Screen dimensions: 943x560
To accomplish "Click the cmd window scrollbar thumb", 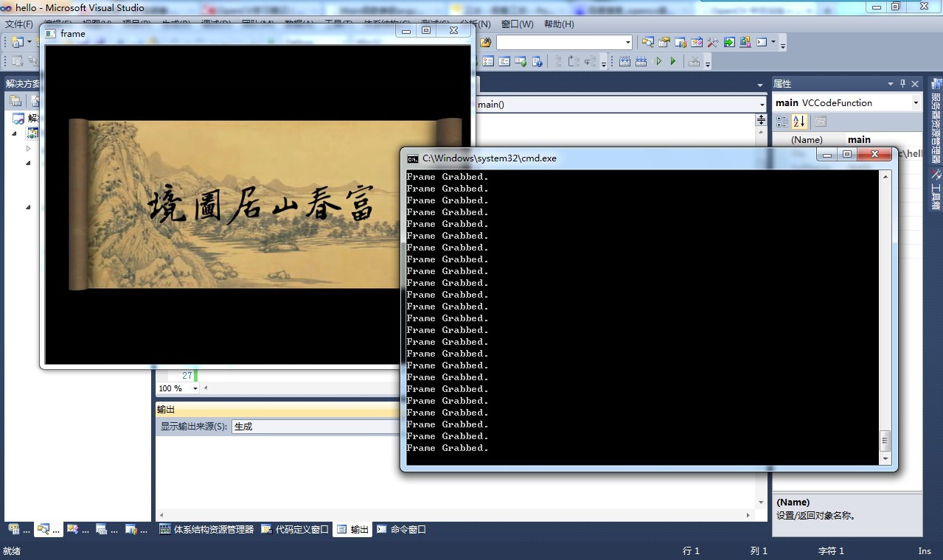I will pyautogui.click(x=885, y=441).
